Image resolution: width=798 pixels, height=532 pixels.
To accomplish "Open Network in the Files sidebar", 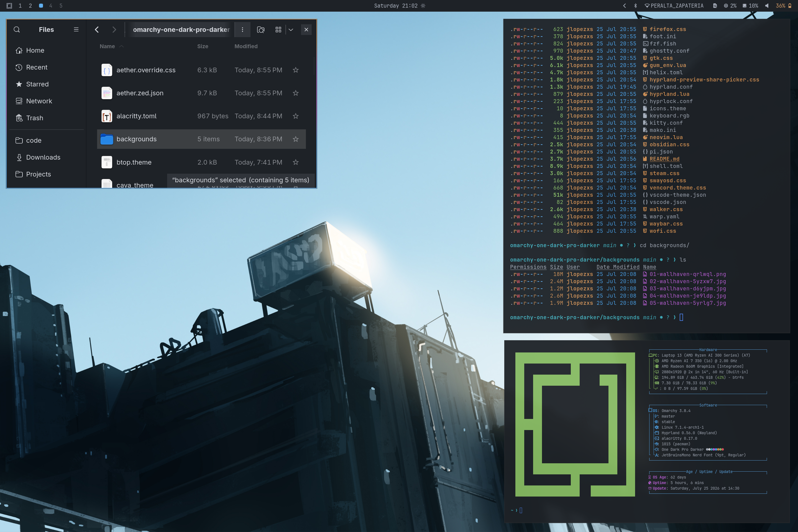I will (x=47, y=101).
